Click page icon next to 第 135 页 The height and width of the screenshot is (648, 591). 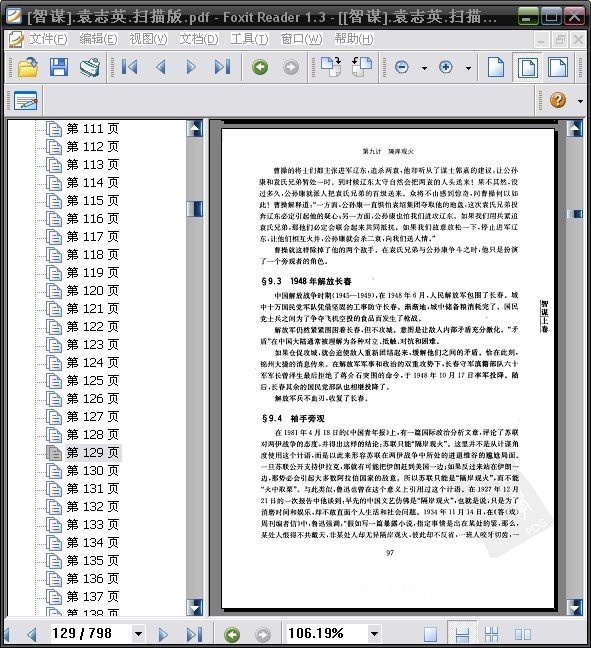[x=54, y=561]
